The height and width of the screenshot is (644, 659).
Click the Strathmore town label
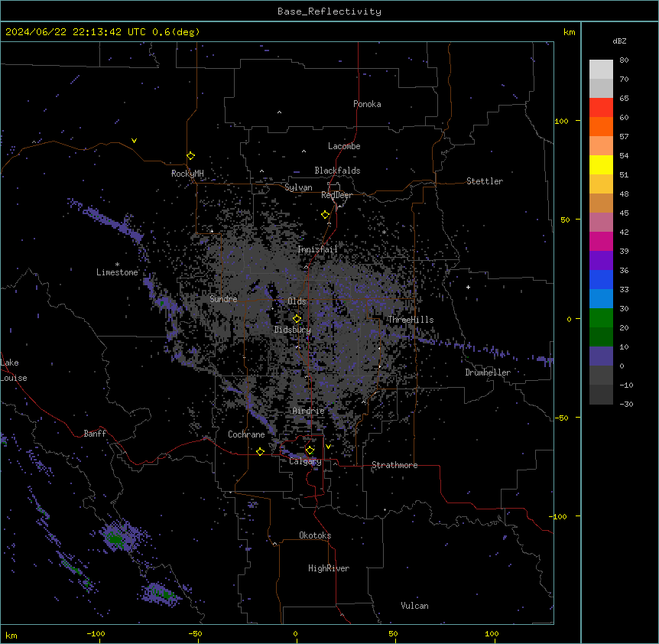pos(394,465)
